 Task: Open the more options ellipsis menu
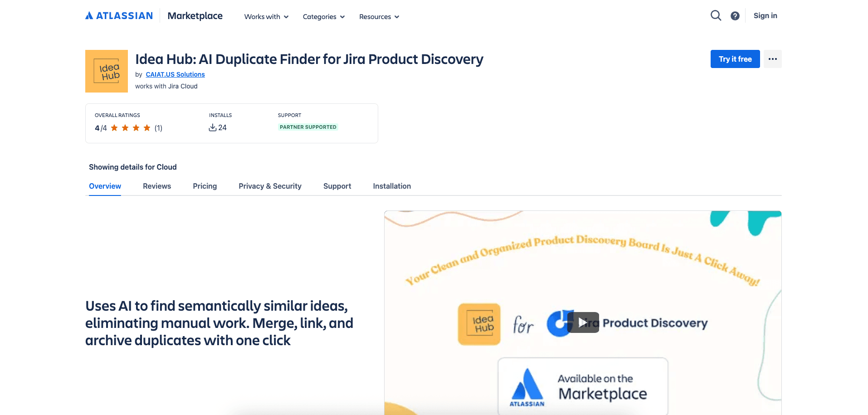pos(772,59)
